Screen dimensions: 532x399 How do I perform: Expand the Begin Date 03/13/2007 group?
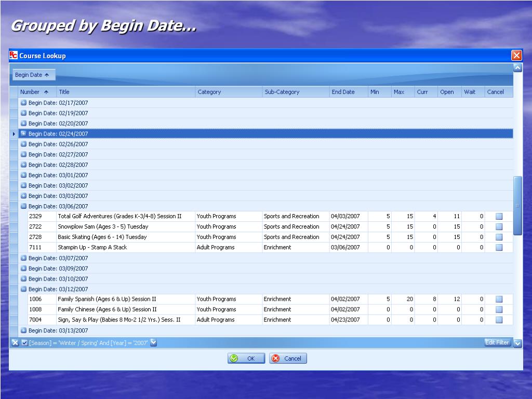23,330
